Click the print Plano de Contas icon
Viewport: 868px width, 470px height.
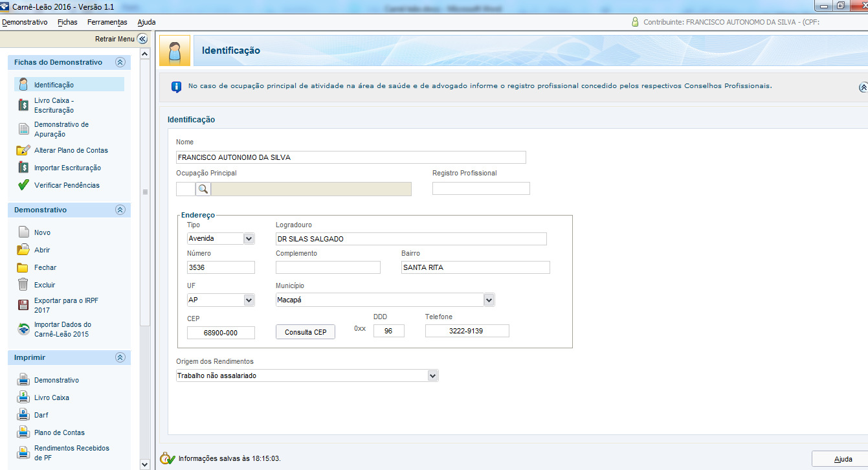pyautogui.click(x=23, y=432)
